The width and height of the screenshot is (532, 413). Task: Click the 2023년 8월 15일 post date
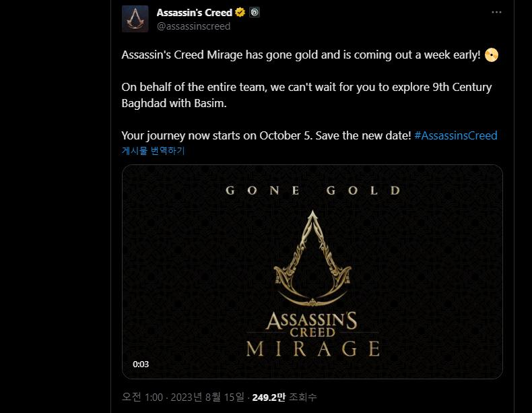(207, 398)
